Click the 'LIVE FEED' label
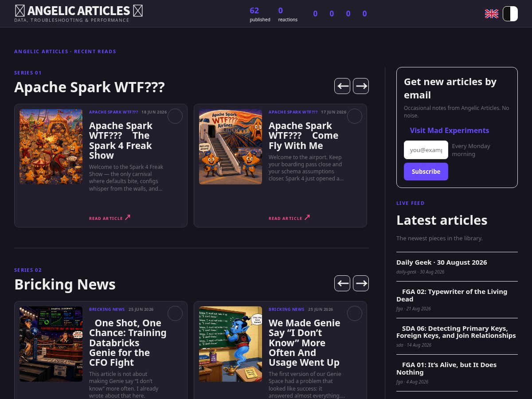Image resolution: width=532 pixels, height=399 pixels. [411, 203]
